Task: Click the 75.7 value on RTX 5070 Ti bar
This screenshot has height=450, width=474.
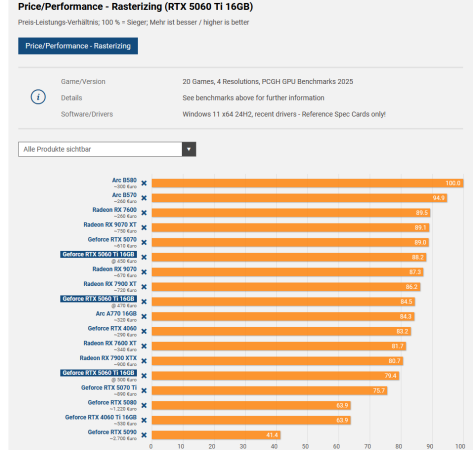Action: click(x=379, y=391)
